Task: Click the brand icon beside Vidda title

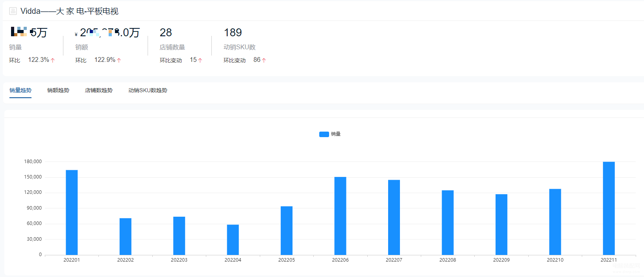Action: 13,11
